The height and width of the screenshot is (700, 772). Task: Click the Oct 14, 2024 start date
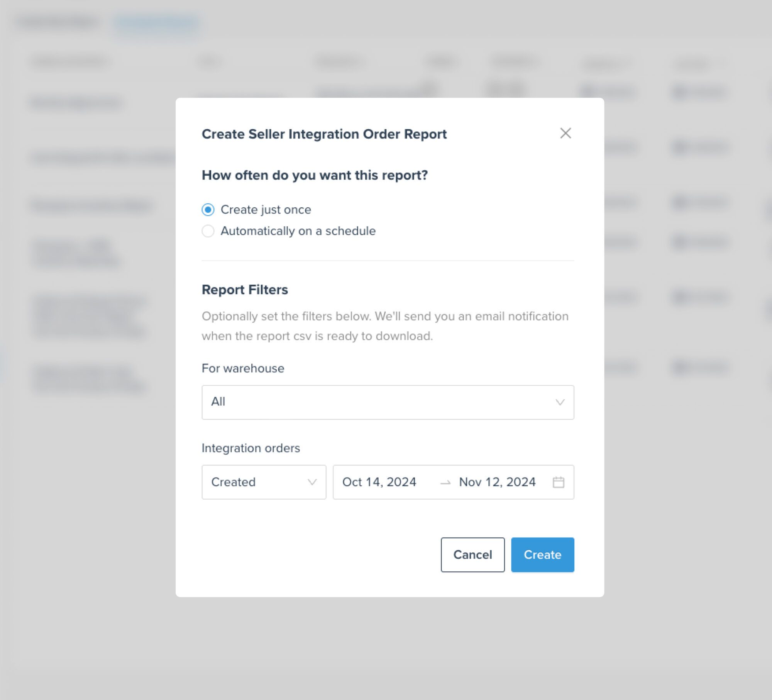pos(379,482)
